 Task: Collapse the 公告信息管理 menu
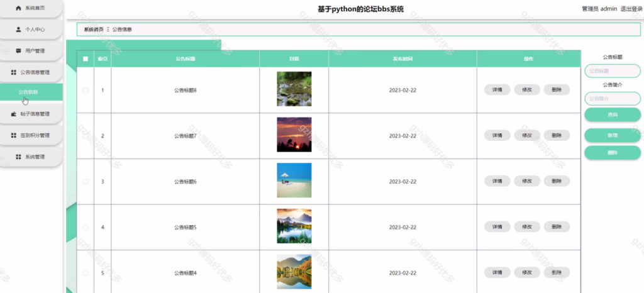31,72
